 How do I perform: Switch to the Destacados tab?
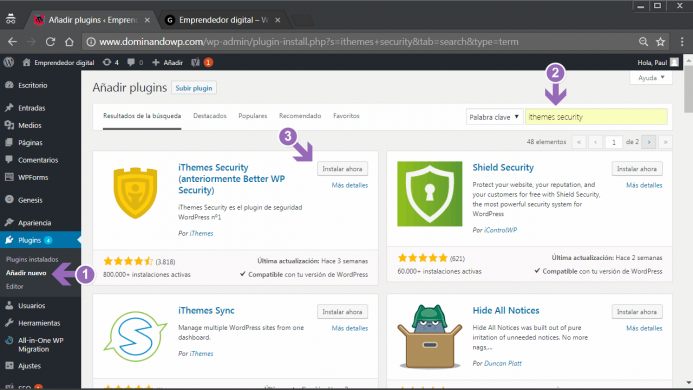(210, 116)
